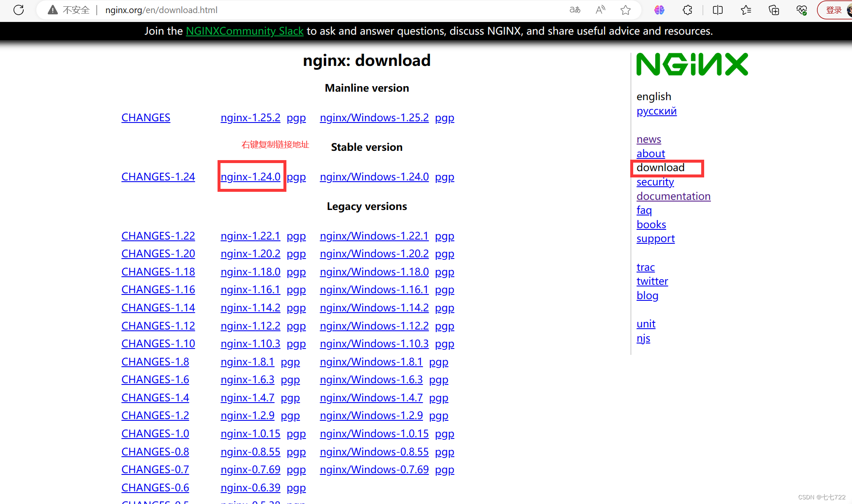Image resolution: width=852 pixels, height=504 pixels.
Task: Click the not-secure warning icon
Action: (x=52, y=10)
